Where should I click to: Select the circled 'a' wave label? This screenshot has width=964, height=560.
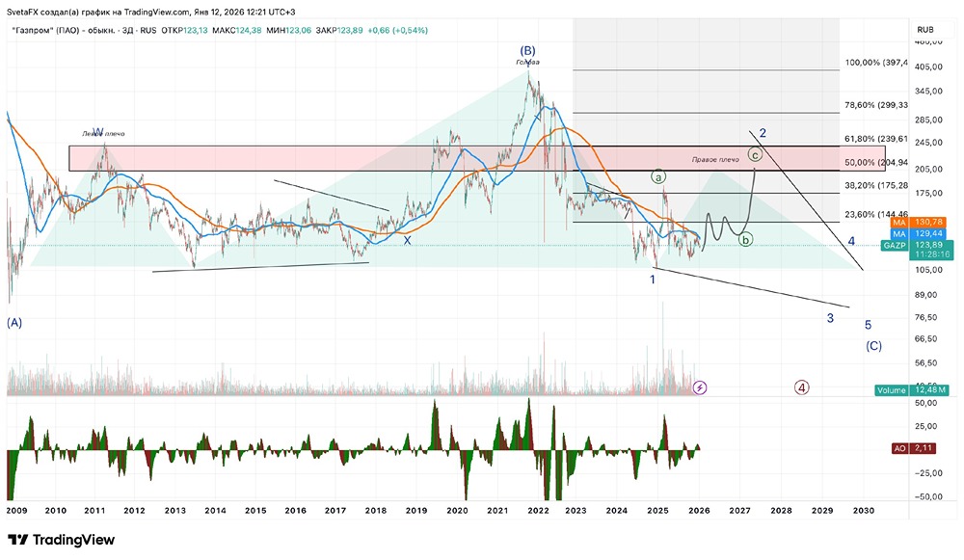pos(657,177)
